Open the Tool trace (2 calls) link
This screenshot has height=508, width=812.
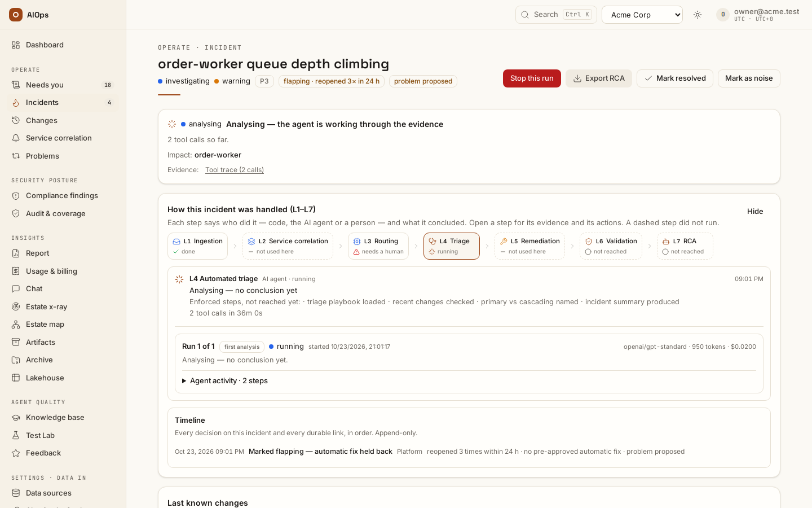click(x=235, y=170)
